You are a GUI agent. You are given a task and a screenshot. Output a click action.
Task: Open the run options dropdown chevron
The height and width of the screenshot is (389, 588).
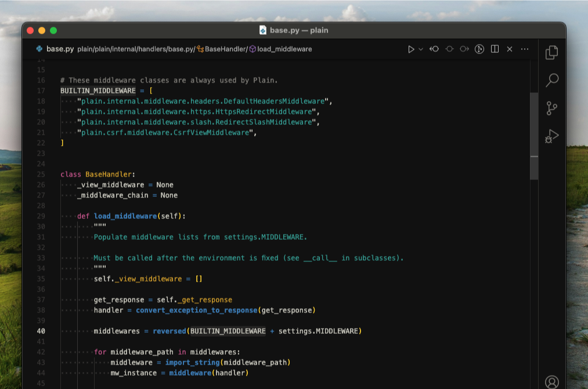coord(421,49)
